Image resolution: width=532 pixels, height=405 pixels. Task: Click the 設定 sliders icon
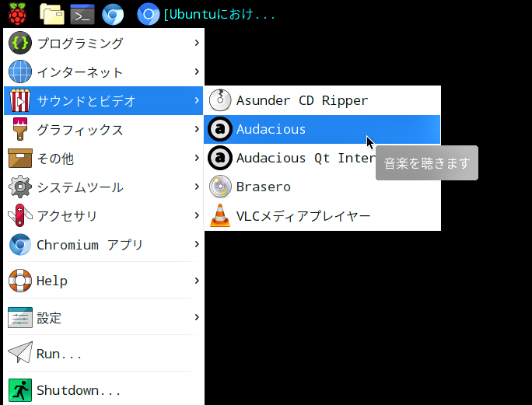(20, 317)
